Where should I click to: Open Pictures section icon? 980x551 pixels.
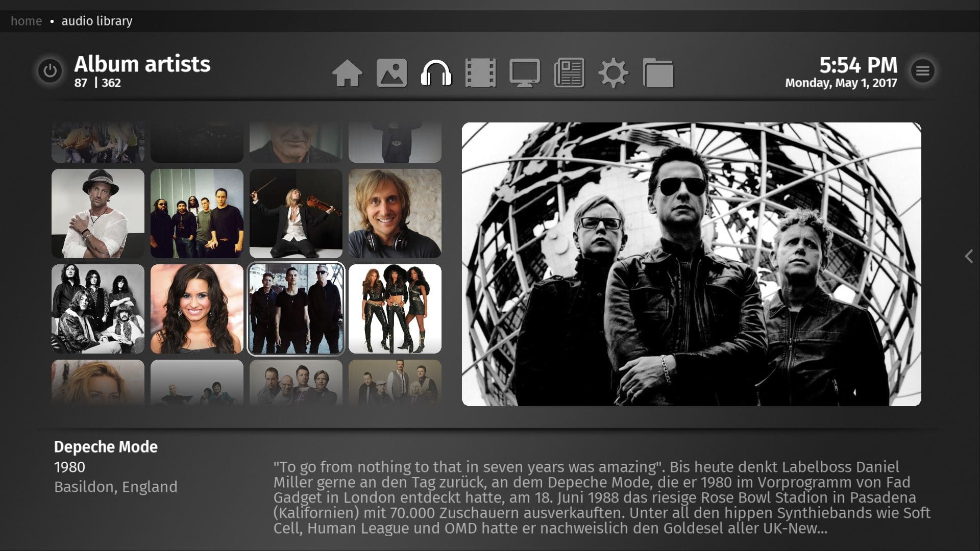tap(391, 73)
